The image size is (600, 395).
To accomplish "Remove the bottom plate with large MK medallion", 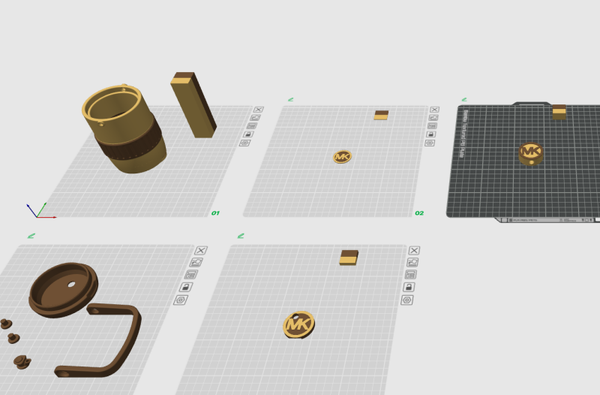I will pos(414,250).
